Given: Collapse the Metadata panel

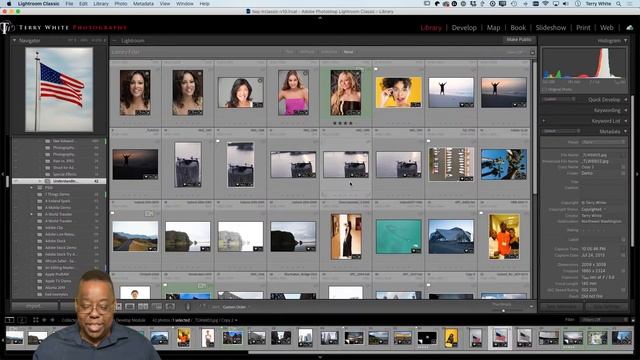Looking at the screenshot, I should coord(625,131).
